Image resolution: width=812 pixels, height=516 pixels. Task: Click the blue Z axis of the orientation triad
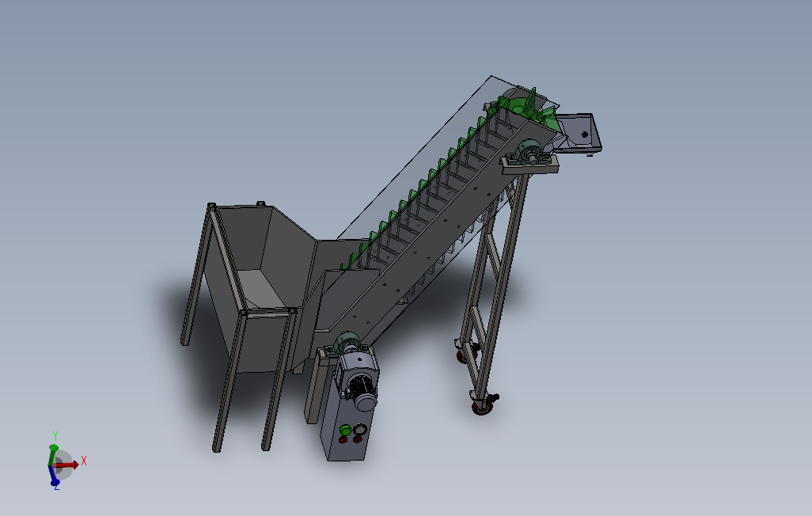coord(53,476)
